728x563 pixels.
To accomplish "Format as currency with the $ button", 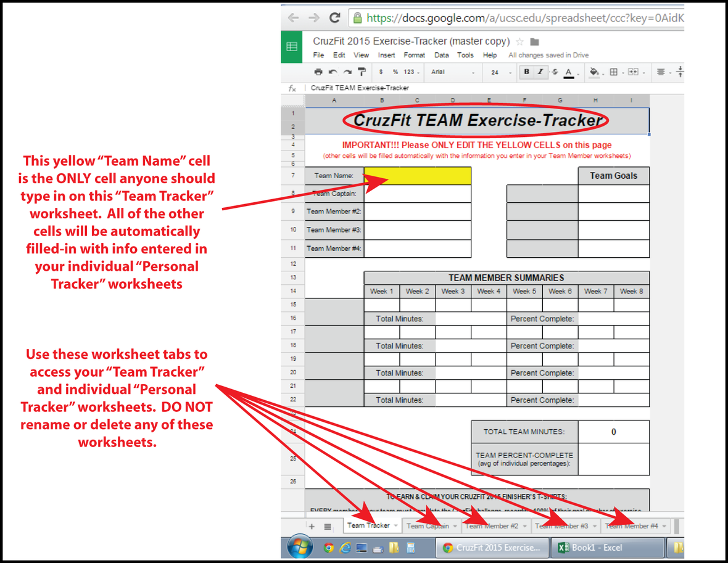I will point(381,72).
